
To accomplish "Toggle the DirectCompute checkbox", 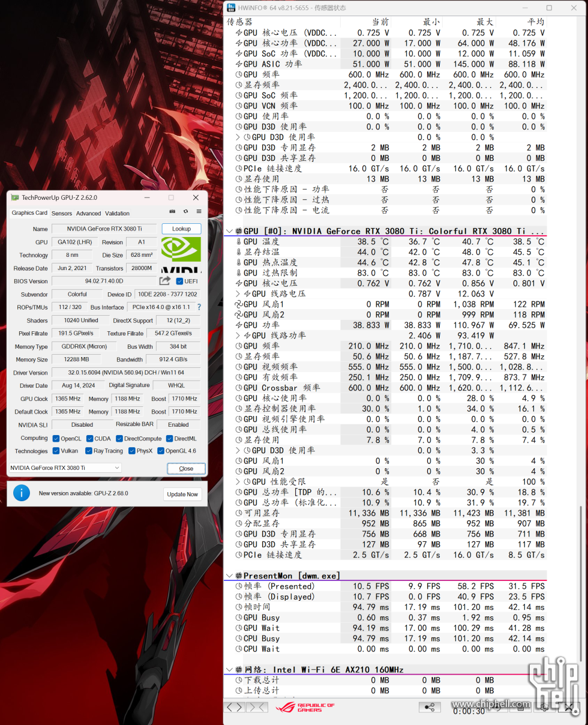I will [119, 439].
